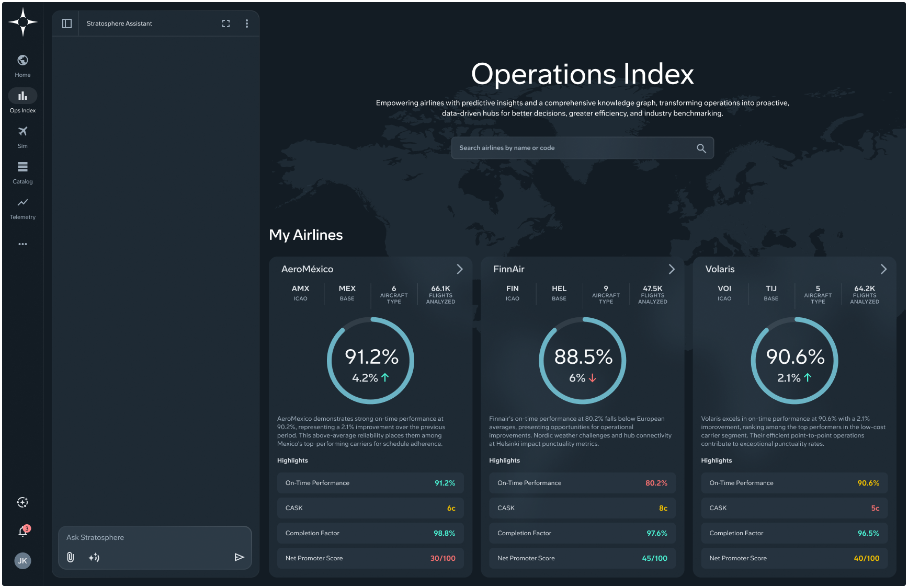The width and height of the screenshot is (908, 588).
Task: Open FinnAir details chevron
Action: point(672,269)
